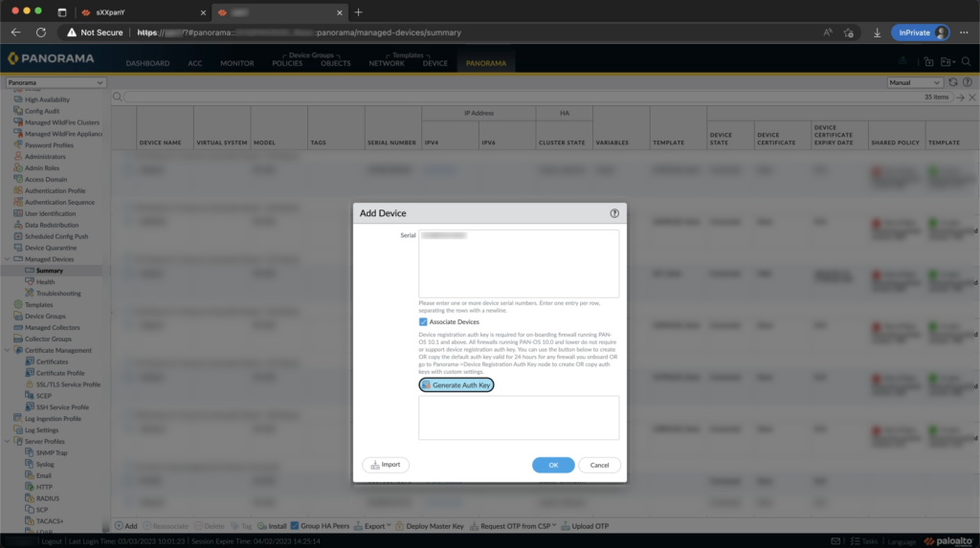The width and height of the screenshot is (980, 548).
Task: Click the Authentication Profile sidebar icon
Action: (18, 190)
